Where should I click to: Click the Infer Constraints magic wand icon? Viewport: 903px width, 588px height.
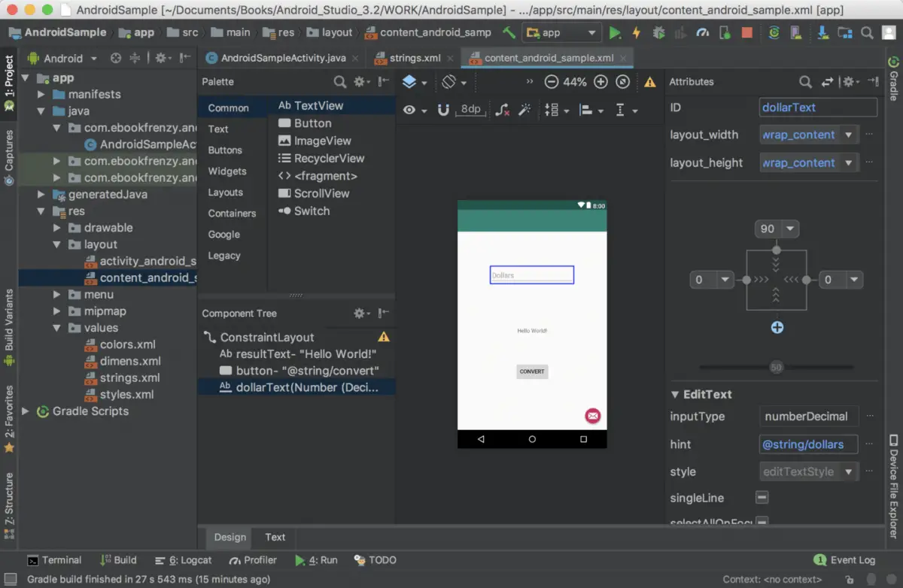point(524,110)
